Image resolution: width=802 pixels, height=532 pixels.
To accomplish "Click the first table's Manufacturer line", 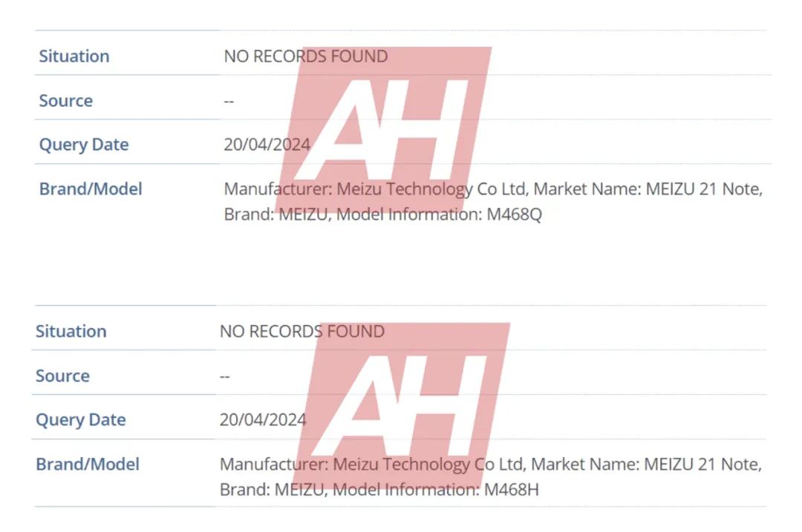I will pos(493,189).
